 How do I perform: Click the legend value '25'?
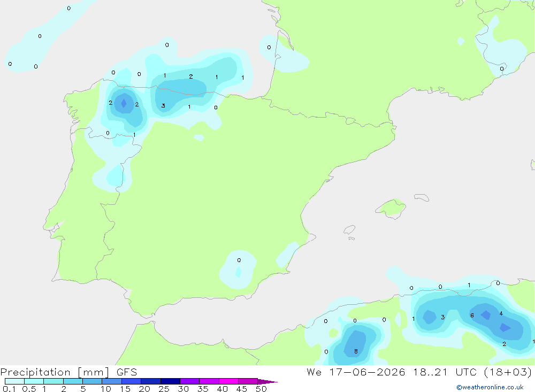click(164, 389)
